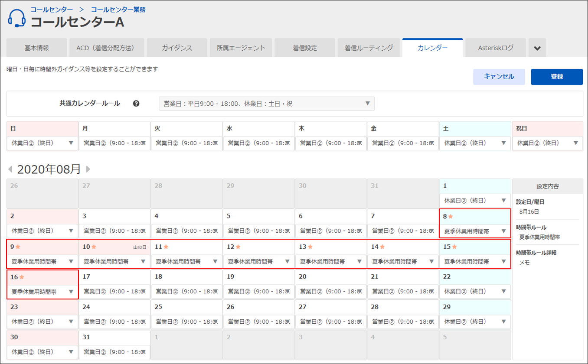The image size is (588, 364).
Task: Open the Sunday (日) weekday rule dropdown
Action: point(42,143)
